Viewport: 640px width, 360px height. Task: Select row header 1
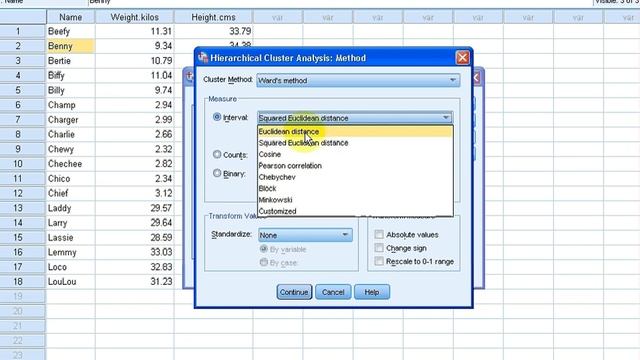point(23,31)
